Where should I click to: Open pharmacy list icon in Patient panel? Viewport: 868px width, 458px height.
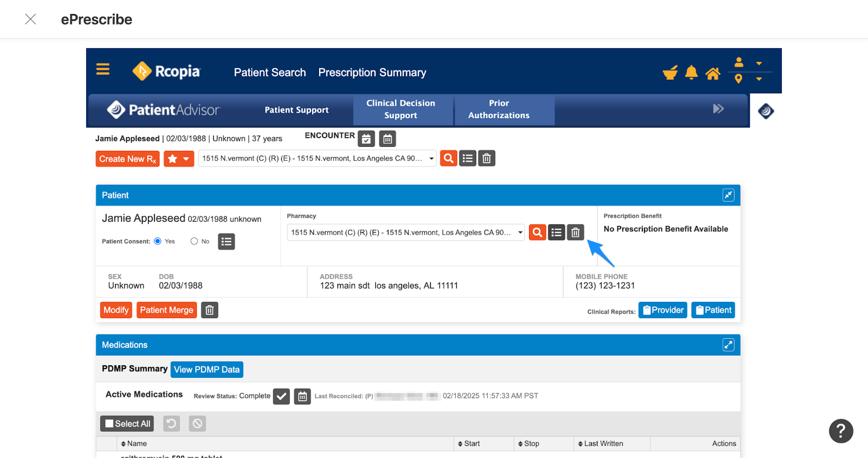(557, 233)
